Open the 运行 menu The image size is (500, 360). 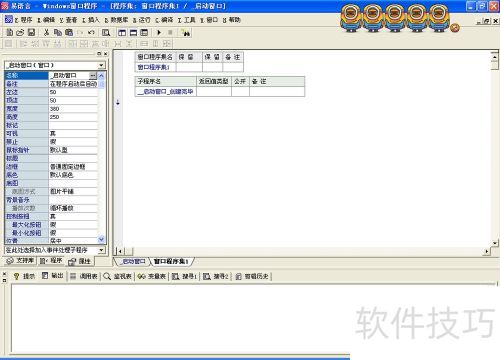click(x=142, y=20)
